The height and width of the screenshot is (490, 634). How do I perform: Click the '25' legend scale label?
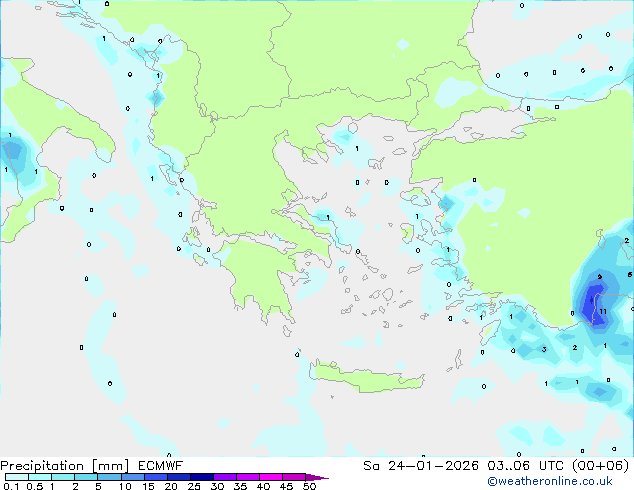[x=194, y=486]
